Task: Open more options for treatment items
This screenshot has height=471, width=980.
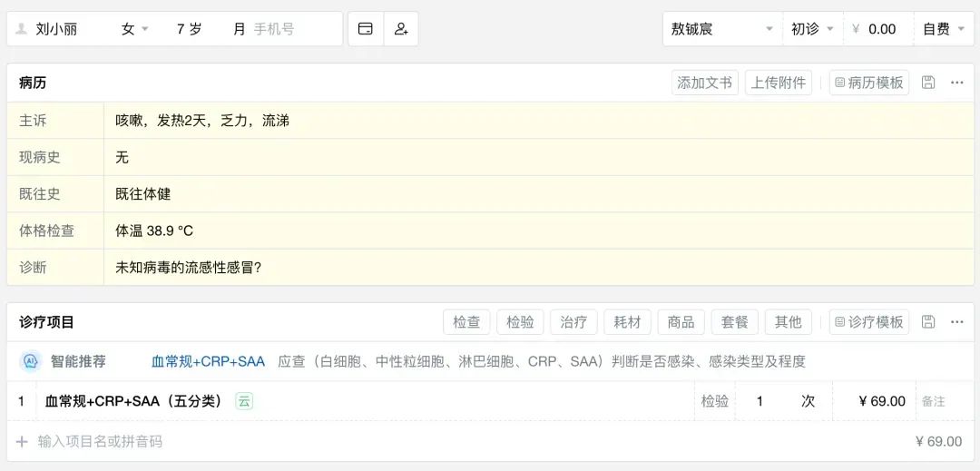Action: pyautogui.click(x=956, y=322)
